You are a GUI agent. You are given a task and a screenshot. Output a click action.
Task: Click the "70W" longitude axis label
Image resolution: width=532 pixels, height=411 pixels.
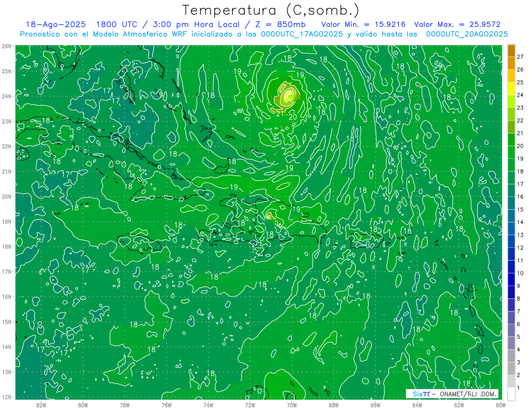292,404
